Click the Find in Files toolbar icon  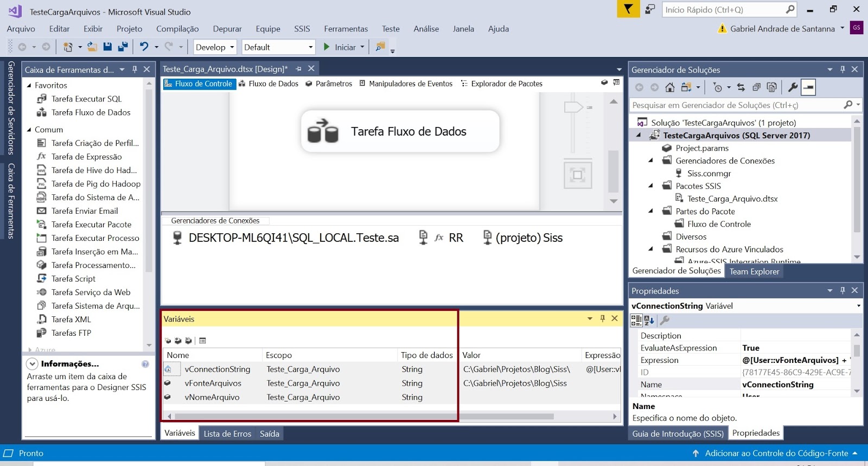pos(380,47)
